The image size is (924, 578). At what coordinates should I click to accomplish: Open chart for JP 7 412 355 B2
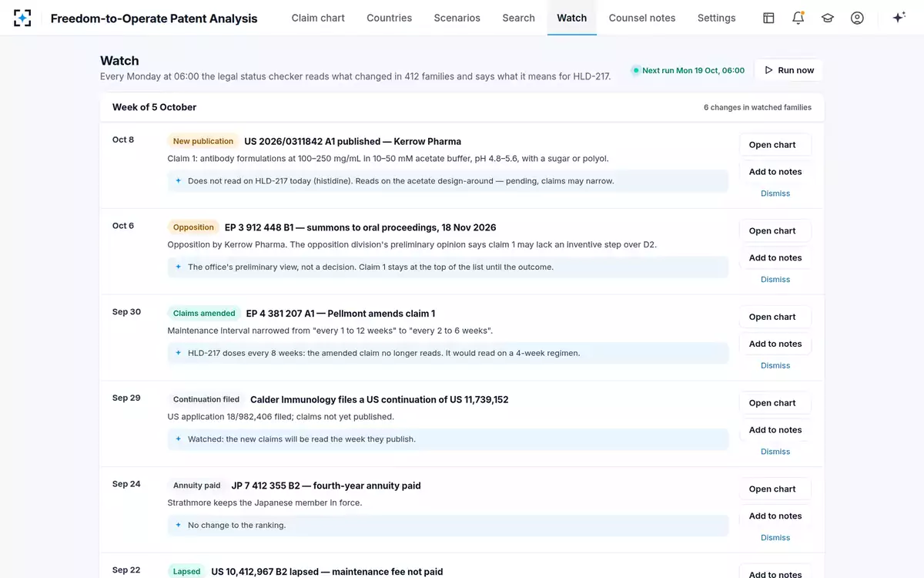(x=775, y=489)
